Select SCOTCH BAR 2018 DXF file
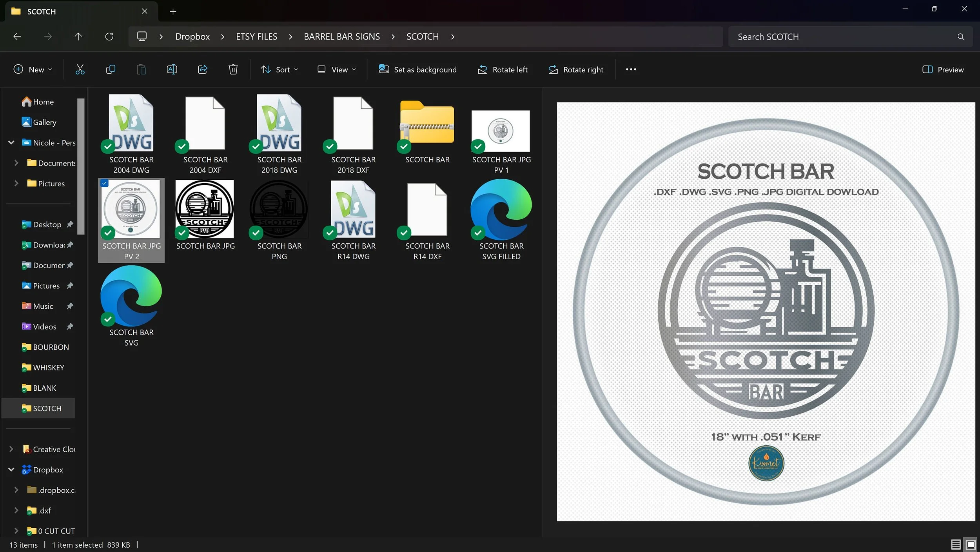 coord(353,134)
